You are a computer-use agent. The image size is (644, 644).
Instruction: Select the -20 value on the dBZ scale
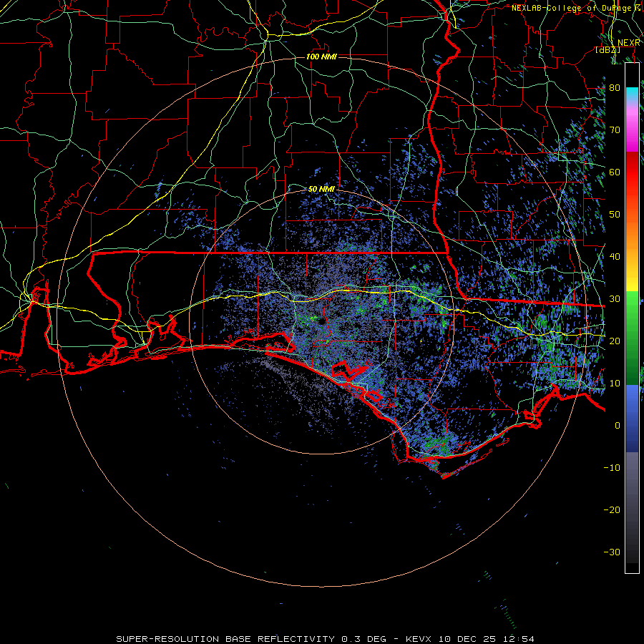612,509
